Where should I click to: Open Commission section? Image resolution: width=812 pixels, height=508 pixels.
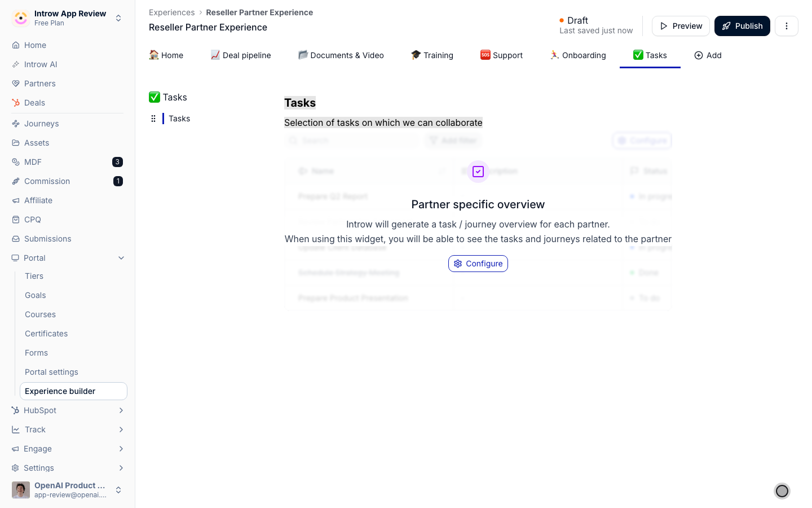(68, 181)
